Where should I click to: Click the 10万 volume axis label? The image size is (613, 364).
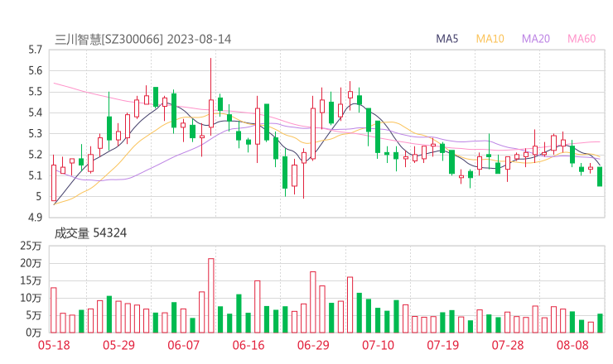(x=31, y=298)
